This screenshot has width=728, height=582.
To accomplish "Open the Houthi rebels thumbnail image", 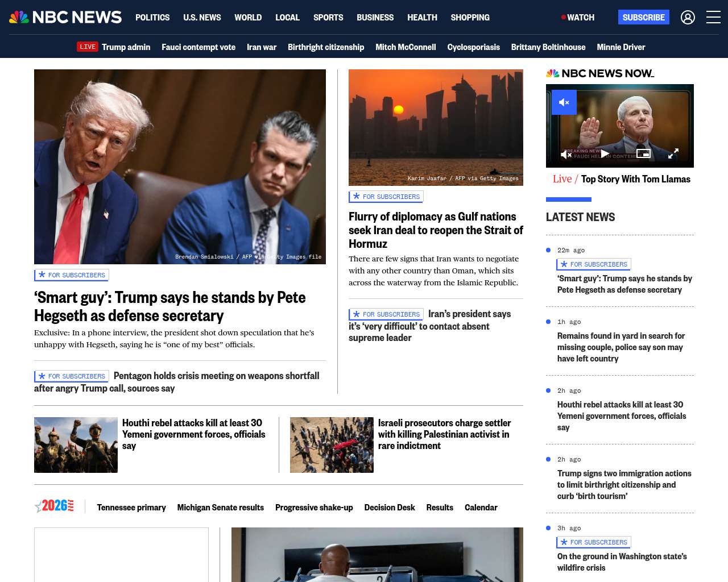I will coord(76,445).
